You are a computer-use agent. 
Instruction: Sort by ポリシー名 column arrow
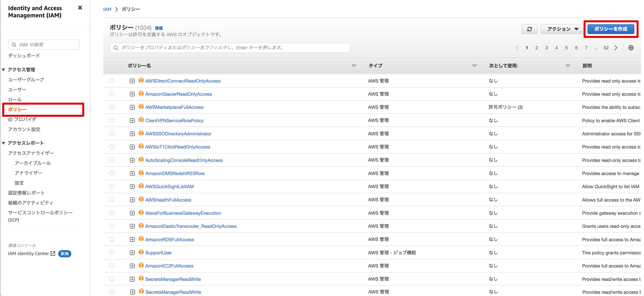pyautogui.click(x=353, y=66)
